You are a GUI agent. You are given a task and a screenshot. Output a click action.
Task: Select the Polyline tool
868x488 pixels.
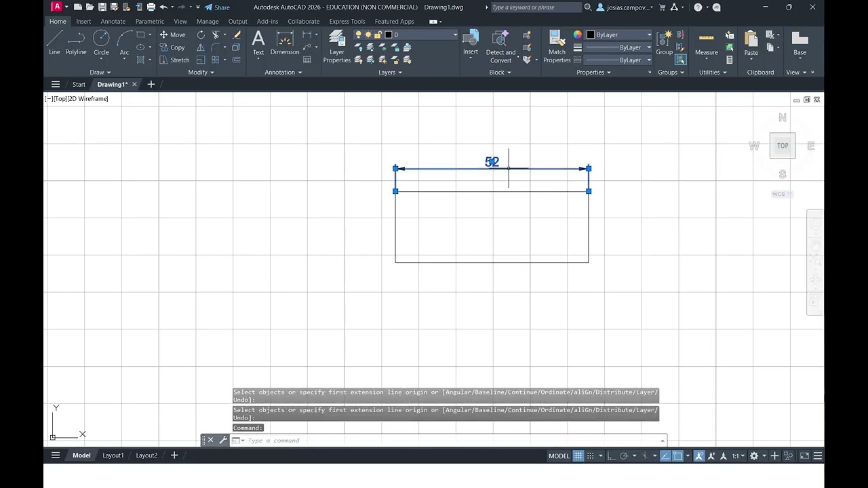[76, 42]
